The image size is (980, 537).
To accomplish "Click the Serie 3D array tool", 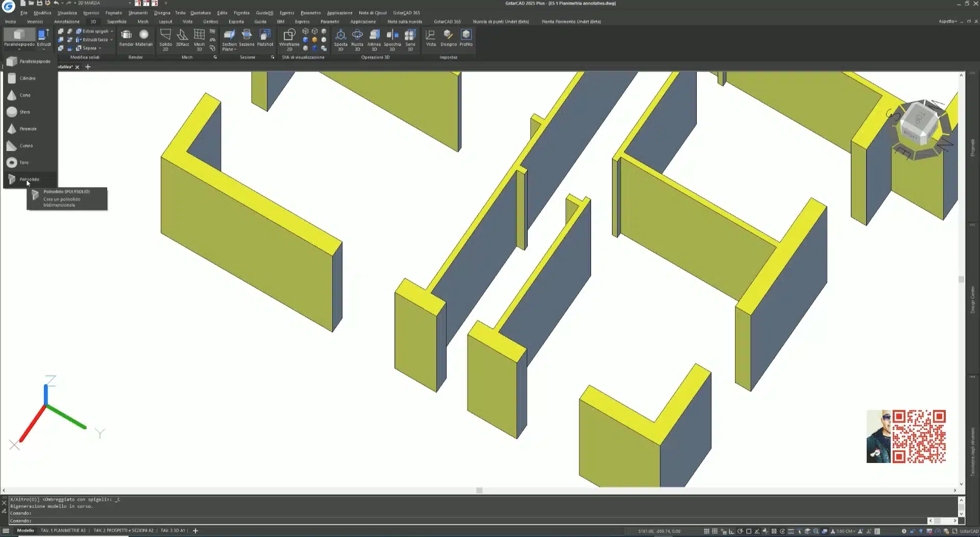I will (410, 40).
